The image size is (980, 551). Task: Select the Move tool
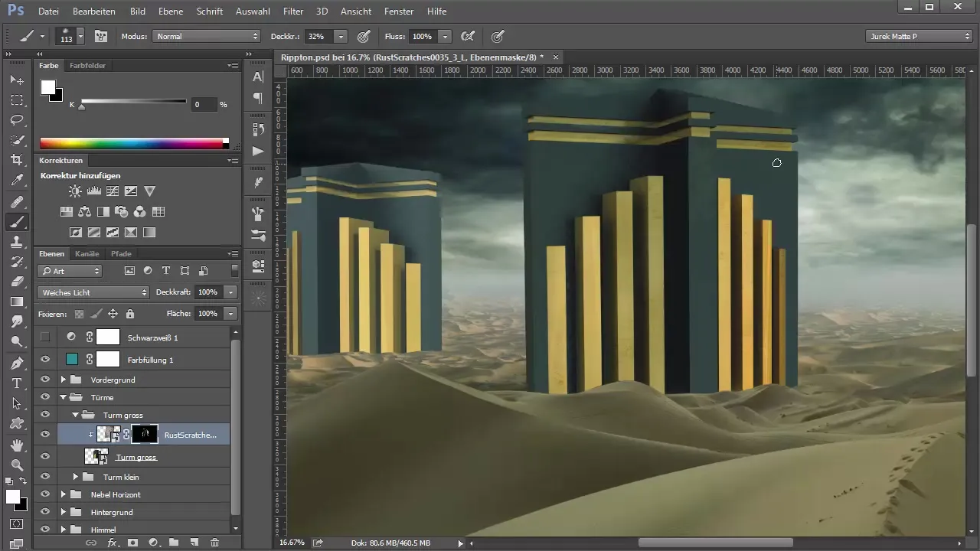pyautogui.click(x=17, y=80)
